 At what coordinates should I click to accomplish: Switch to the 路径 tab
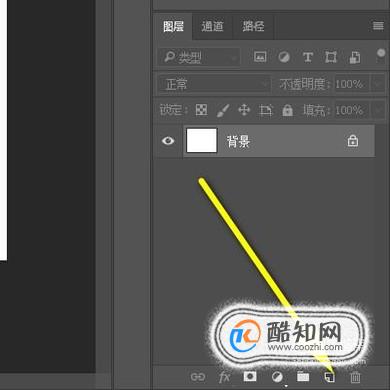pos(253,26)
